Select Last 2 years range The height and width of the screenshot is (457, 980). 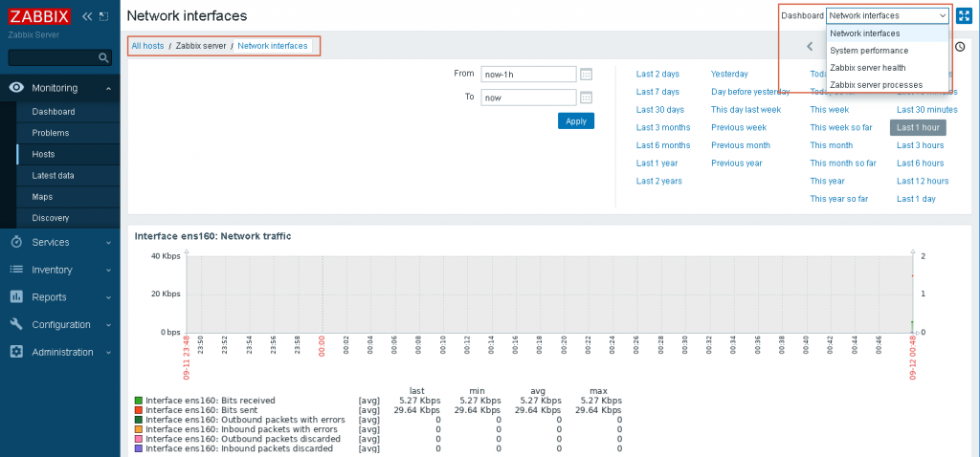659,181
